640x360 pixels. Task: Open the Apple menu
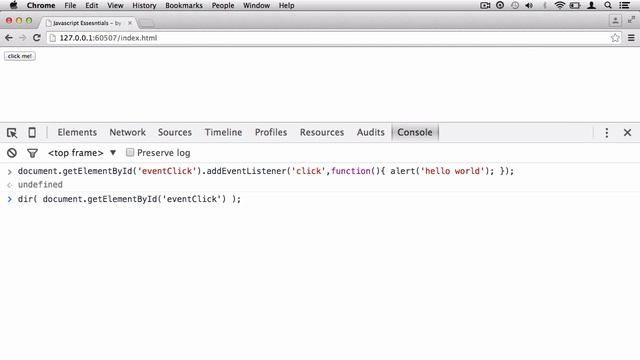(x=13, y=5)
